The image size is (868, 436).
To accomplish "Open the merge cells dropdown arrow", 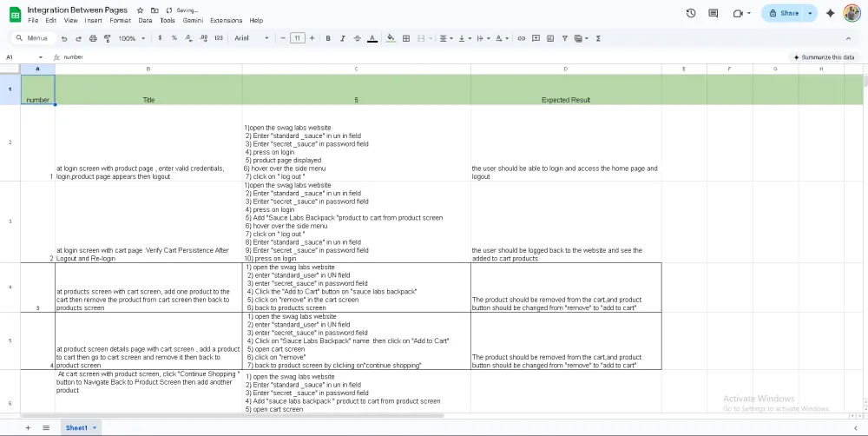I will tap(431, 38).
